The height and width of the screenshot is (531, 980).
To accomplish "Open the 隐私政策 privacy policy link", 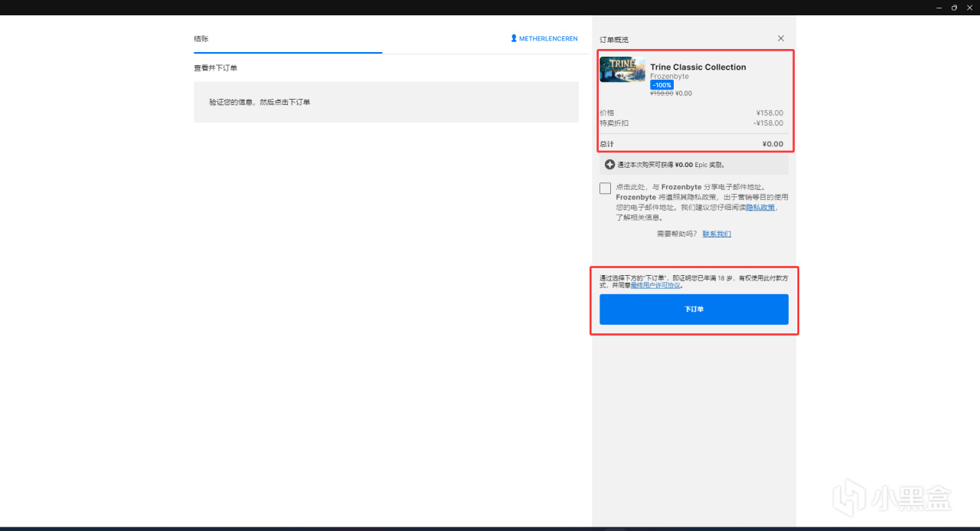I will [761, 207].
